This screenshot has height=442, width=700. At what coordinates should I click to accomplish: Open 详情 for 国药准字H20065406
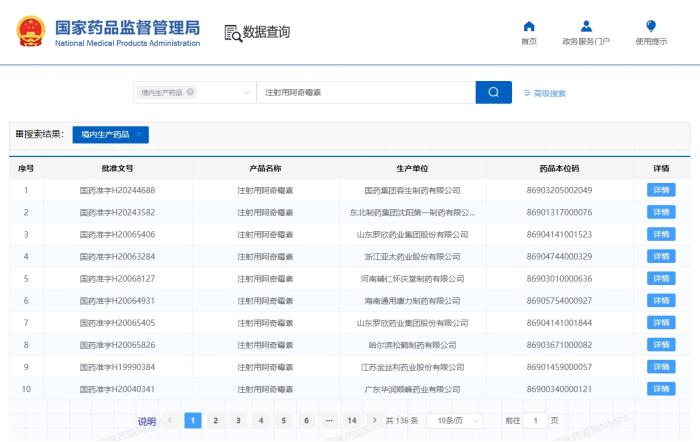[x=661, y=234]
